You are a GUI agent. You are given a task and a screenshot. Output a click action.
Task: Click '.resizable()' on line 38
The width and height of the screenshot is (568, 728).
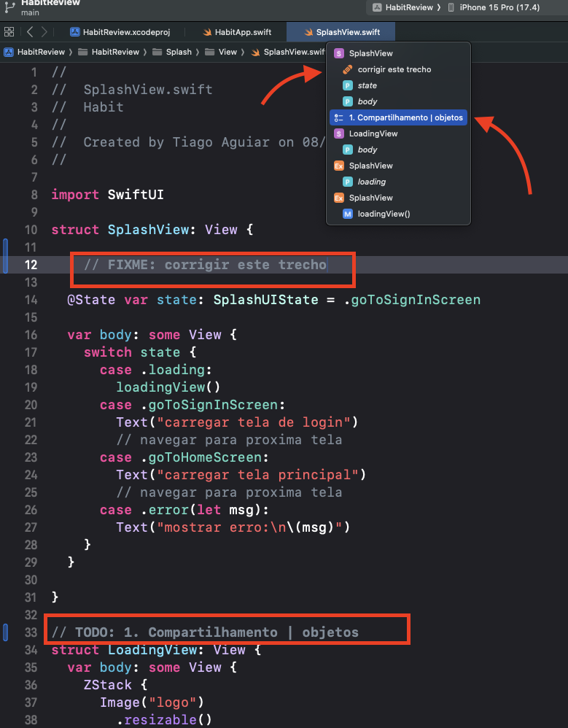(x=164, y=720)
